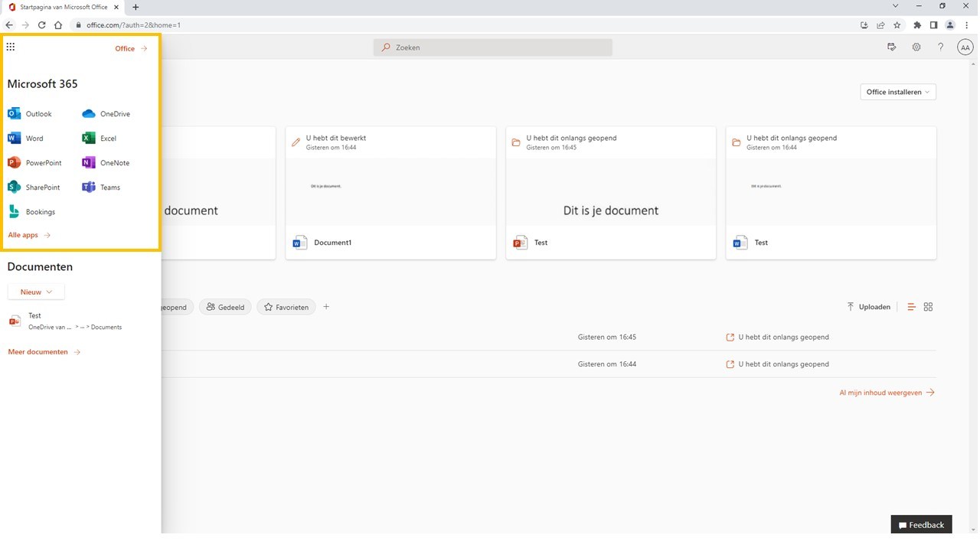
Task: Select the row opened Gisteren om 16:45
Action: coord(548,337)
